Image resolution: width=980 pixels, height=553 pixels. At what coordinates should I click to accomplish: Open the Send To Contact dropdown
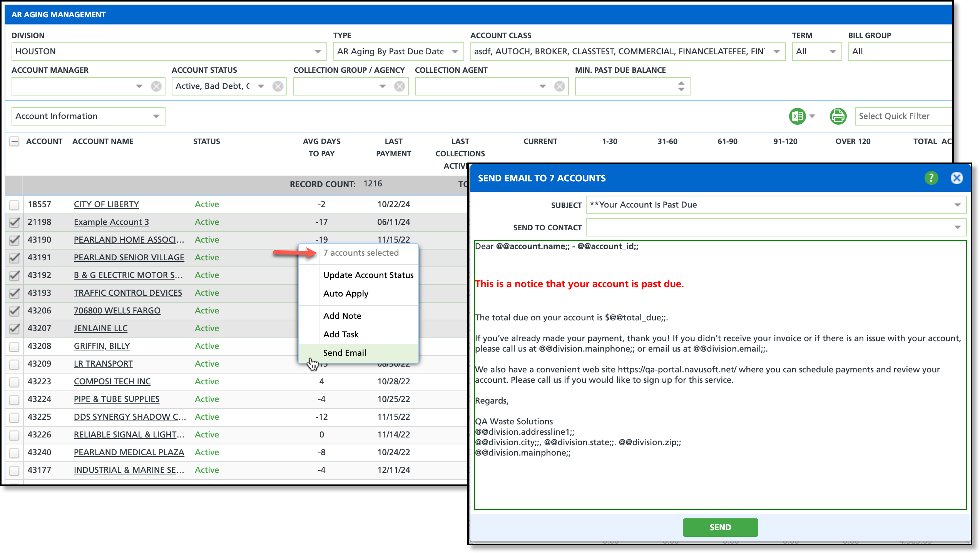[957, 227]
